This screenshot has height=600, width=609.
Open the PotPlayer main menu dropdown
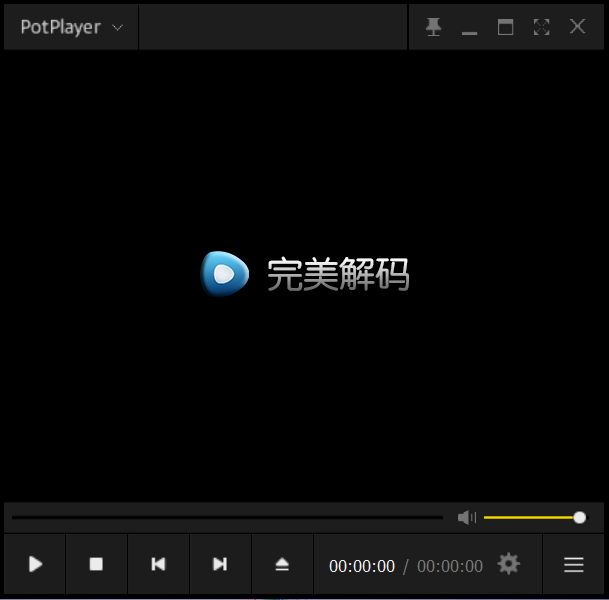point(71,27)
